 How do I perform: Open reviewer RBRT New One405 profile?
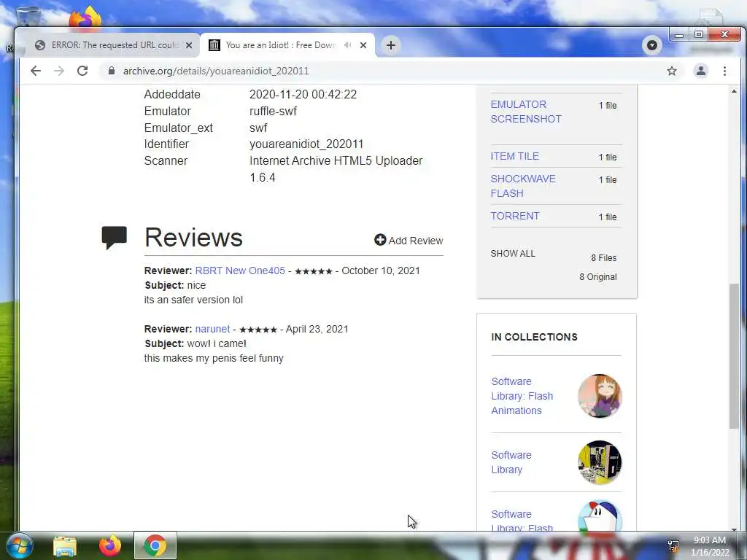click(x=240, y=271)
